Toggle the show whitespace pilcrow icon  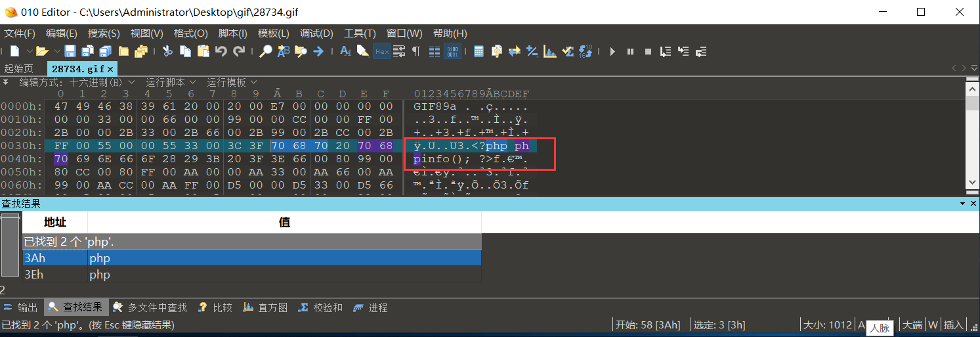point(416,51)
